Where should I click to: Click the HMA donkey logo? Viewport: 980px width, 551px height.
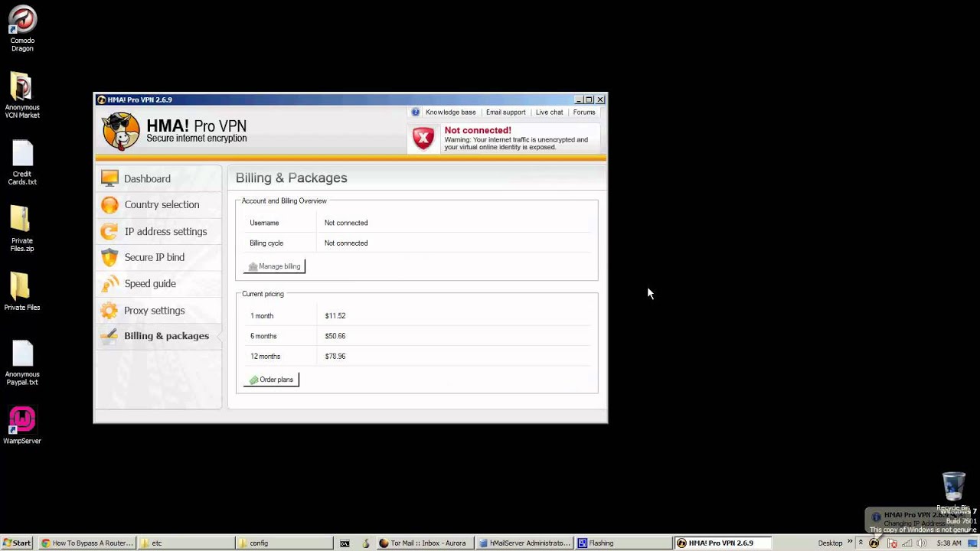[x=121, y=131]
